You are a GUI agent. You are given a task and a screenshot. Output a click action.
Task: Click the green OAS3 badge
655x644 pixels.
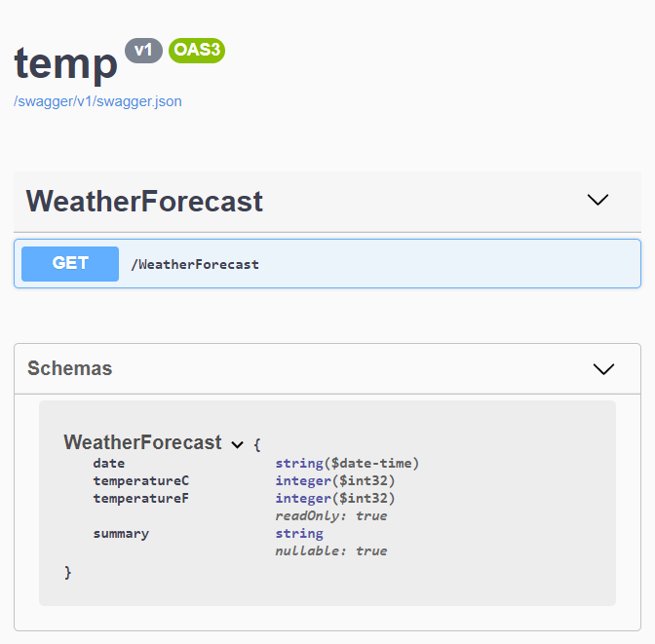point(197,50)
